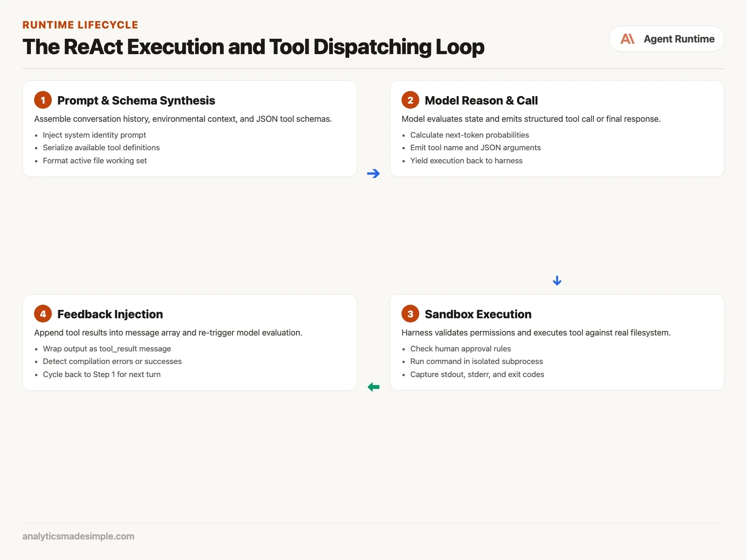747x560 pixels.
Task: Select 'Format active file working set' bullet
Action: [x=95, y=161]
